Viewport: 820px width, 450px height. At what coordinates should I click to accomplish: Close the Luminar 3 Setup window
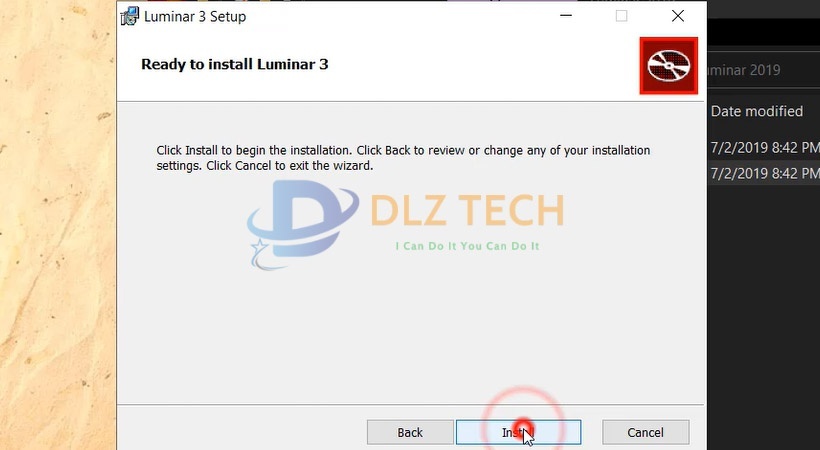coord(678,16)
